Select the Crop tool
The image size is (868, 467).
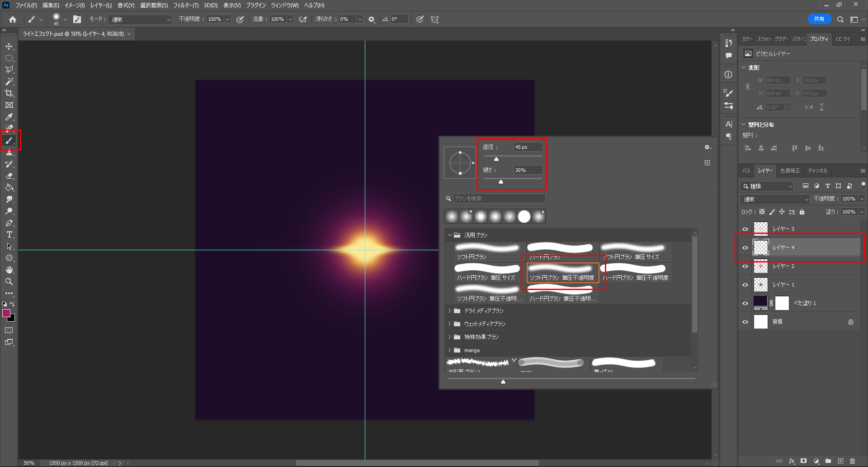[9, 93]
